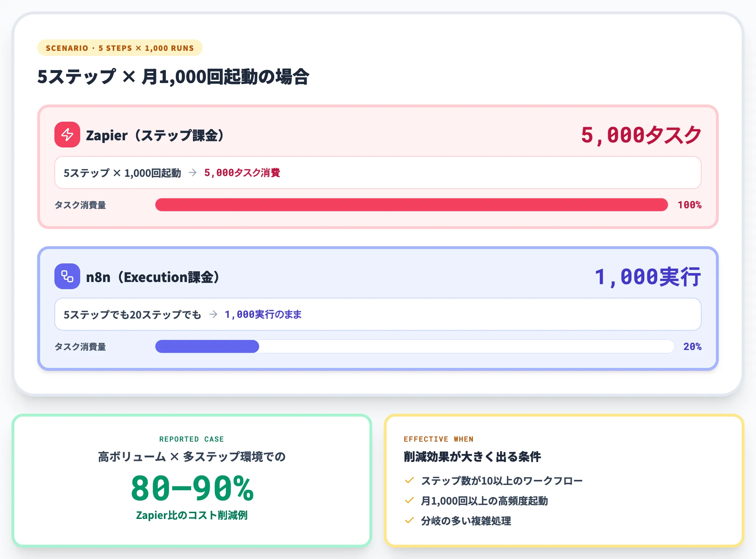
Task: Click the タスク消費量 label in n8n card
Action: pos(80,347)
